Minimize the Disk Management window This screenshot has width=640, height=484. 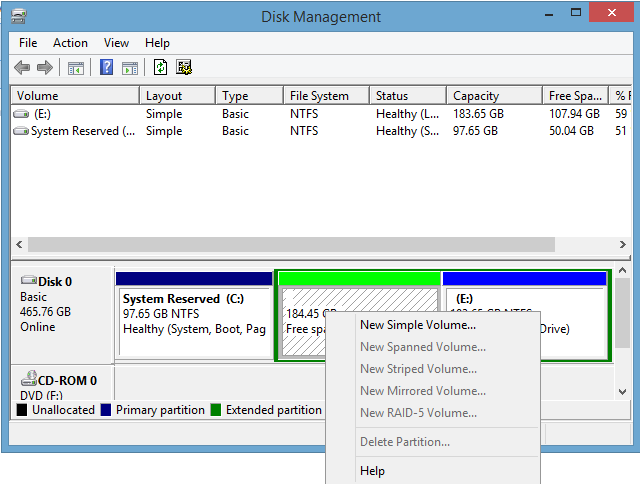549,15
